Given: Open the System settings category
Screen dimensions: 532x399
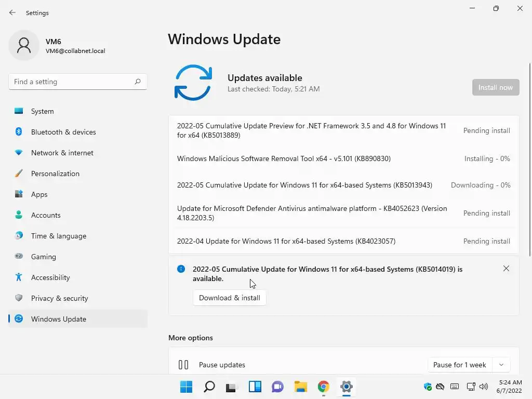Looking at the screenshot, I should [x=78, y=111].
